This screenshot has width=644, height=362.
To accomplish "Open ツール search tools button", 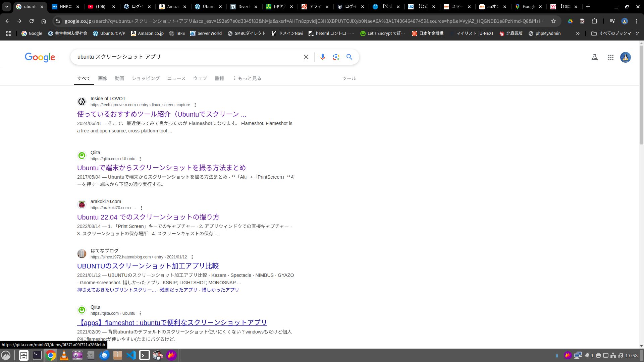I will pyautogui.click(x=349, y=78).
